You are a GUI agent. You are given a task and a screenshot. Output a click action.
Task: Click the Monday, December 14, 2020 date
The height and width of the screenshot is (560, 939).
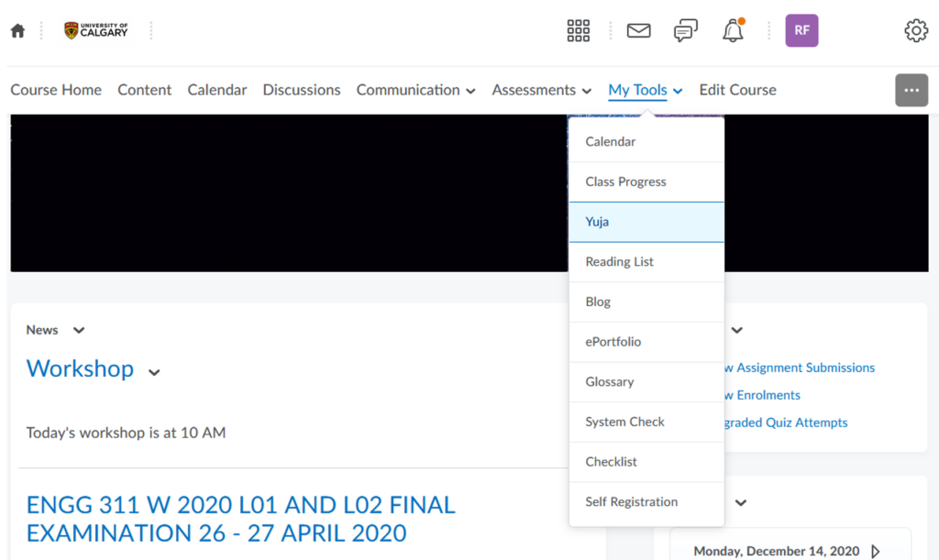pos(776,551)
